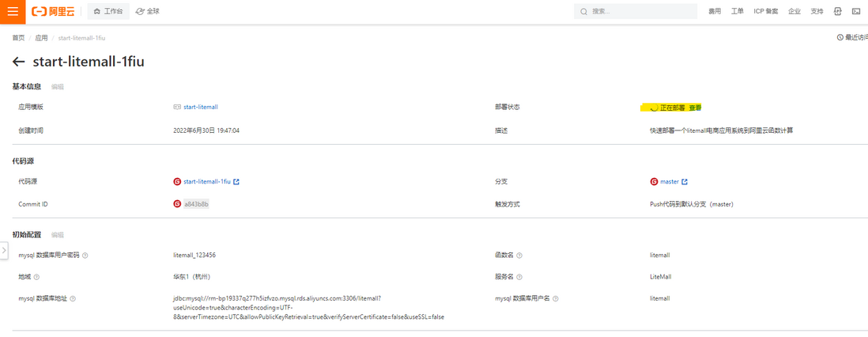Click 最近访问 recent visits

[x=856, y=38]
